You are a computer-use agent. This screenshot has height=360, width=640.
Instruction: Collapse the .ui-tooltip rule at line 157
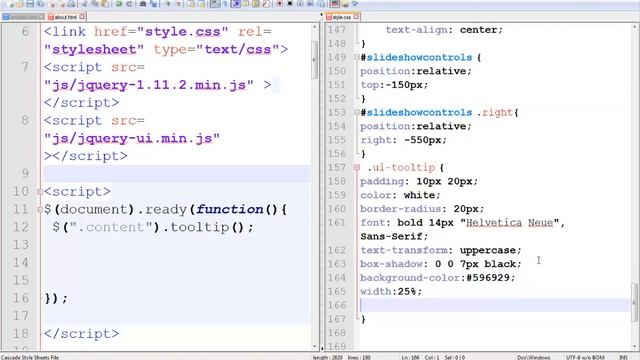[x=357, y=167]
